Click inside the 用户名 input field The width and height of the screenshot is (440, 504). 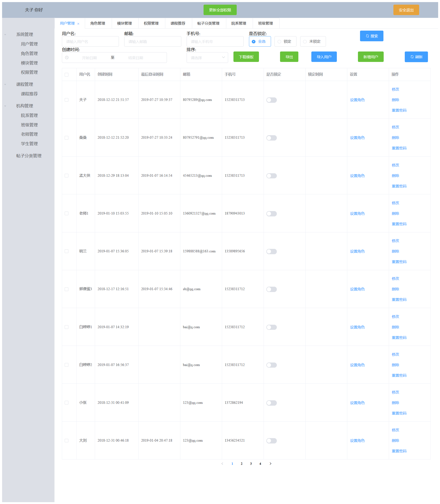tap(90, 41)
